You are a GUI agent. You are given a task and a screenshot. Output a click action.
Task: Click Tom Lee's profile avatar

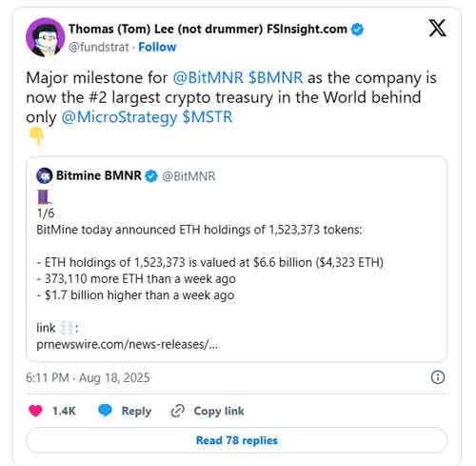pyautogui.click(x=46, y=37)
